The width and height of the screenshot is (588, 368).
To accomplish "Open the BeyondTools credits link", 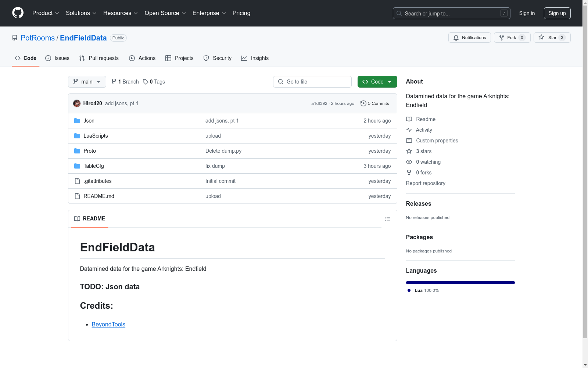I will (x=108, y=324).
